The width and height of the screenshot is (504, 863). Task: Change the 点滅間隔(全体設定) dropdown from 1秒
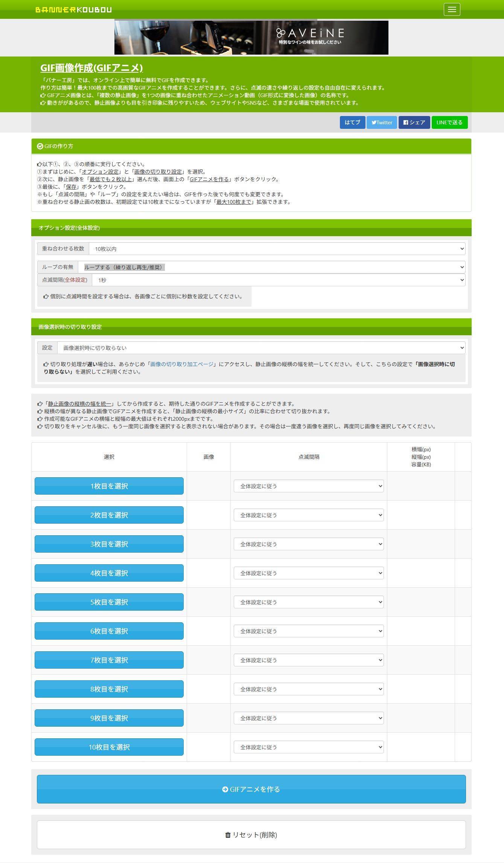[x=278, y=280]
